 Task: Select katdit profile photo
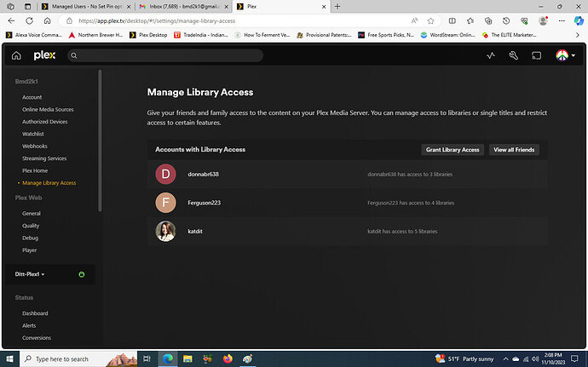[165, 232]
